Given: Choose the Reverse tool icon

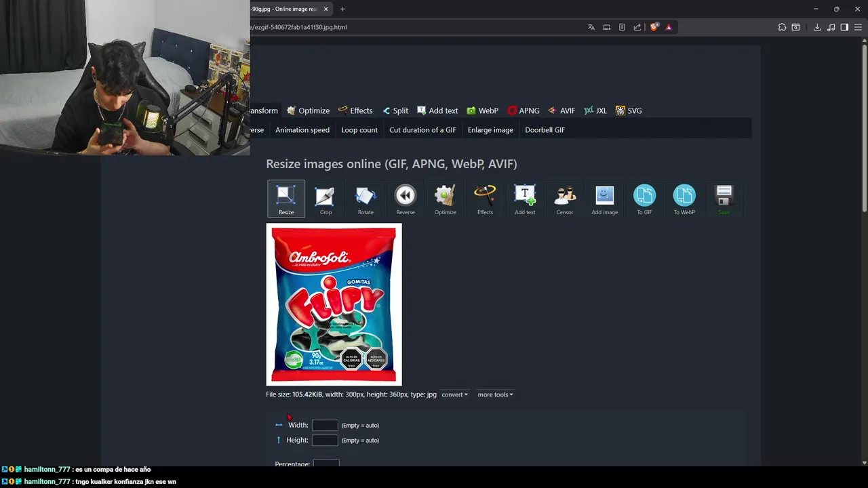Looking at the screenshot, I should [406, 199].
